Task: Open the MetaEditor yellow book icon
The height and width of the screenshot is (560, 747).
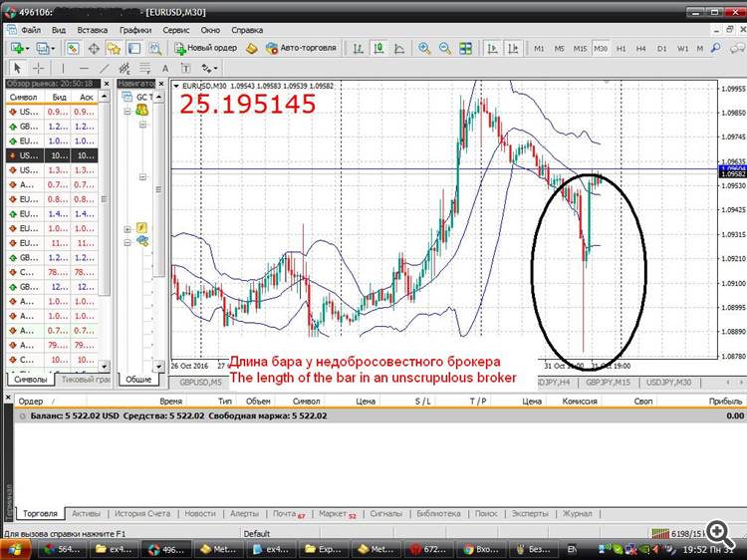Action: [252, 48]
